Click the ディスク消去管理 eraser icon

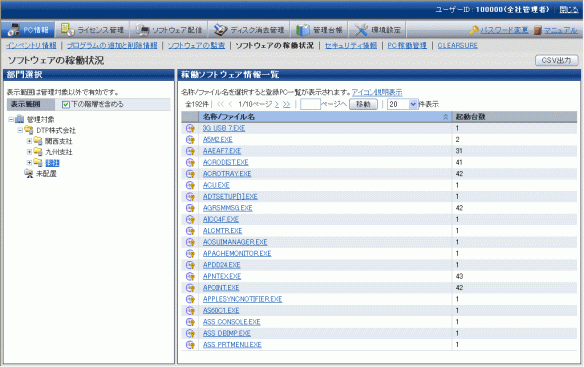220,30
